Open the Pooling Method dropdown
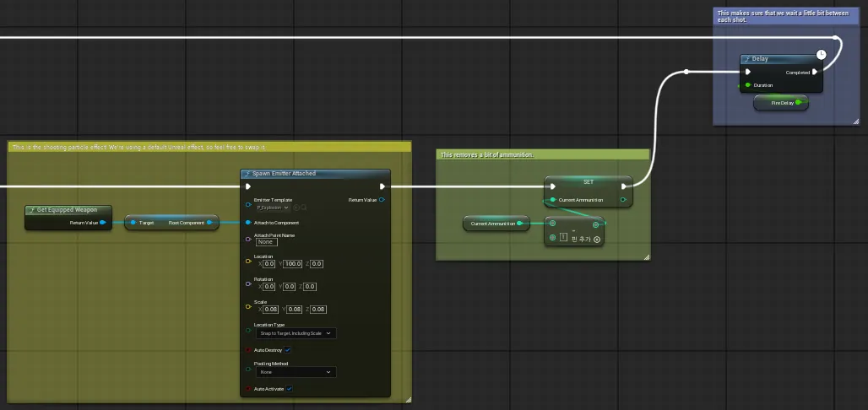The height and width of the screenshot is (410, 868). click(x=296, y=372)
